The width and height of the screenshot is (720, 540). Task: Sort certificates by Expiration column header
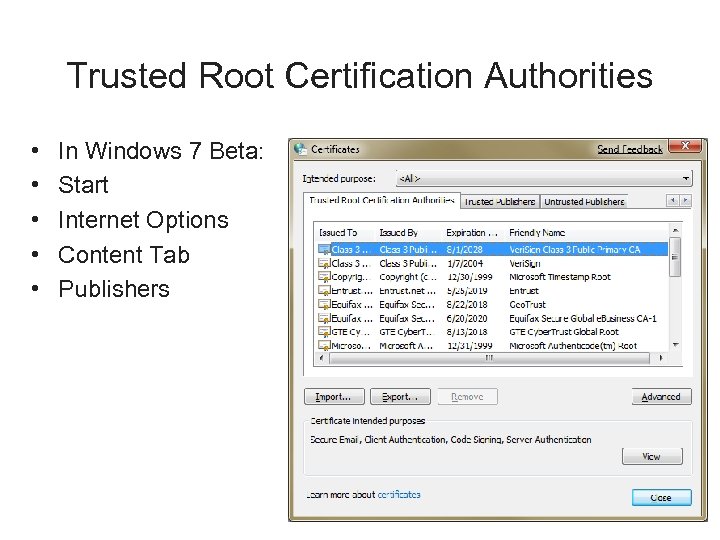(472, 233)
